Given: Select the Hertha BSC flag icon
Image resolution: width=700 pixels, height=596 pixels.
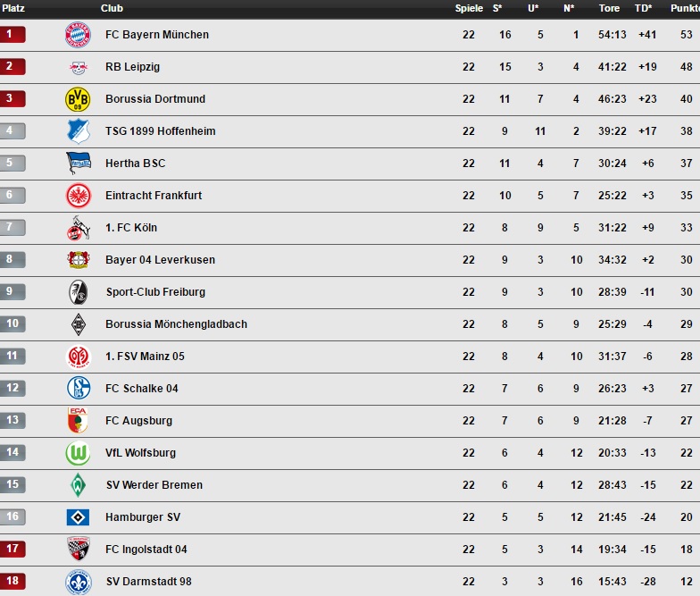Looking at the screenshot, I should coord(79,164).
